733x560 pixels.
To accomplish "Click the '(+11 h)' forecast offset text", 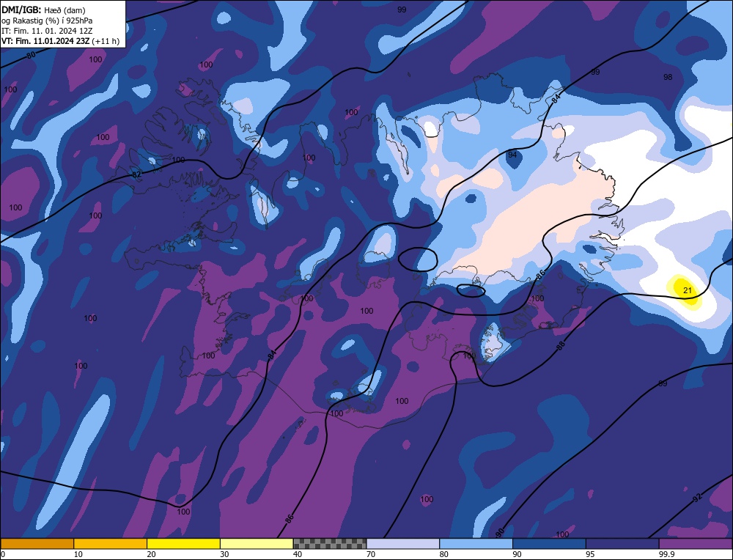I will point(106,41).
